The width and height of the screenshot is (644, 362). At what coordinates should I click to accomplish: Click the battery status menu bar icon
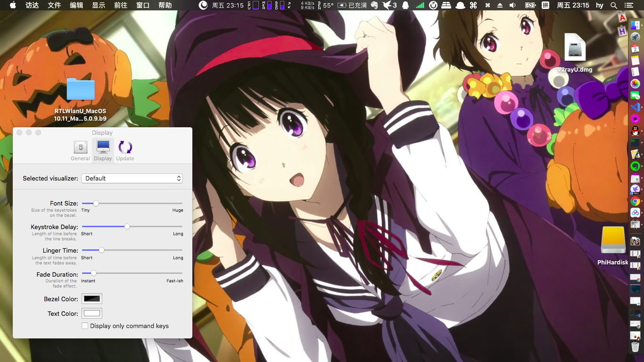[530, 5]
